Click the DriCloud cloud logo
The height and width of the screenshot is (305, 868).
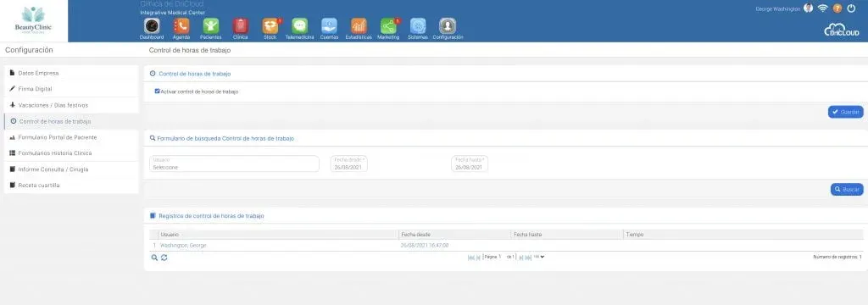pos(842,30)
